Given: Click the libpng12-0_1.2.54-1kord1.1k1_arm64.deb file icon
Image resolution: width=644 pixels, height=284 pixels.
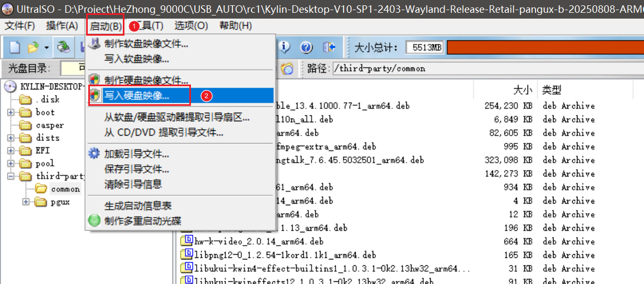Looking at the screenshot, I should pyautogui.click(x=186, y=255).
